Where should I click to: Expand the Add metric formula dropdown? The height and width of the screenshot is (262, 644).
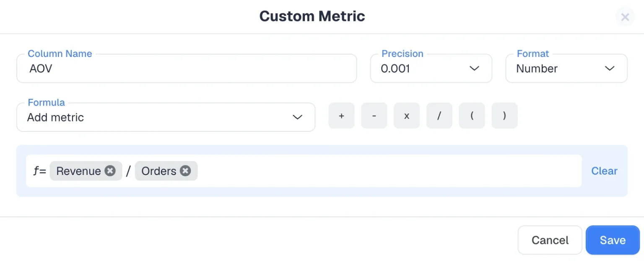point(166,117)
